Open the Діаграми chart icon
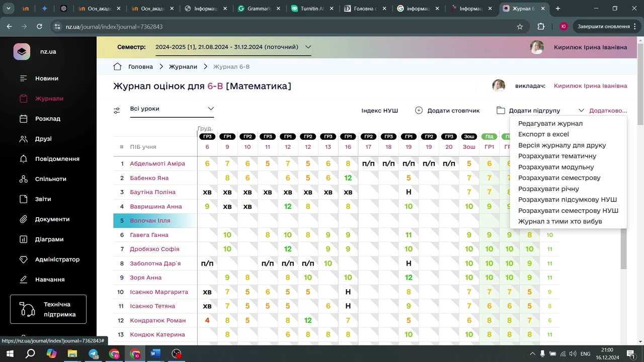Image resolution: width=644 pixels, height=362 pixels. [24, 239]
